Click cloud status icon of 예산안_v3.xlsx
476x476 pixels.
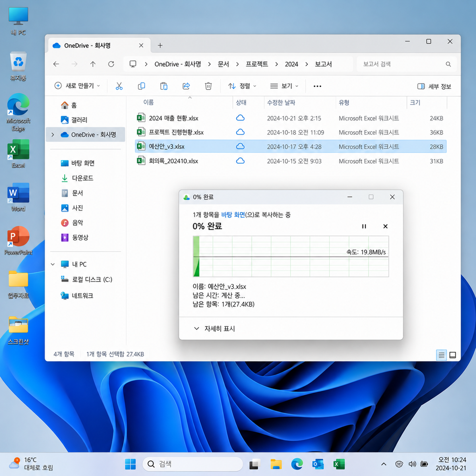point(240,146)
